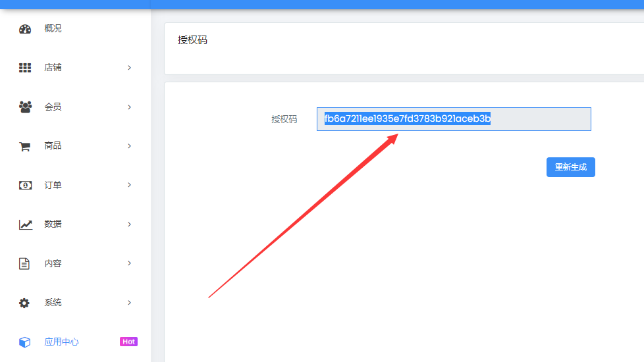Click the blue cube icon for 应用中心
This screenshot has height=362, width=644.
click(x=24, y=342)
